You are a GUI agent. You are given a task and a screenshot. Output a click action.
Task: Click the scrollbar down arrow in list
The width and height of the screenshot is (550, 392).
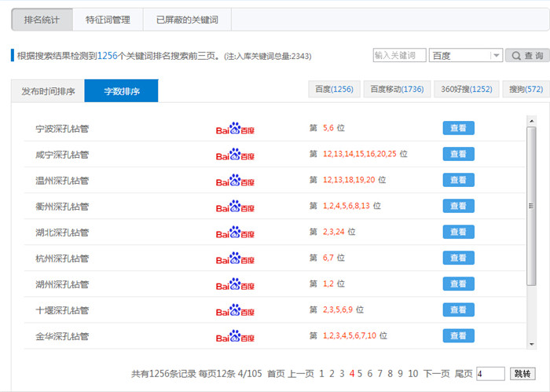click(532, 344)
